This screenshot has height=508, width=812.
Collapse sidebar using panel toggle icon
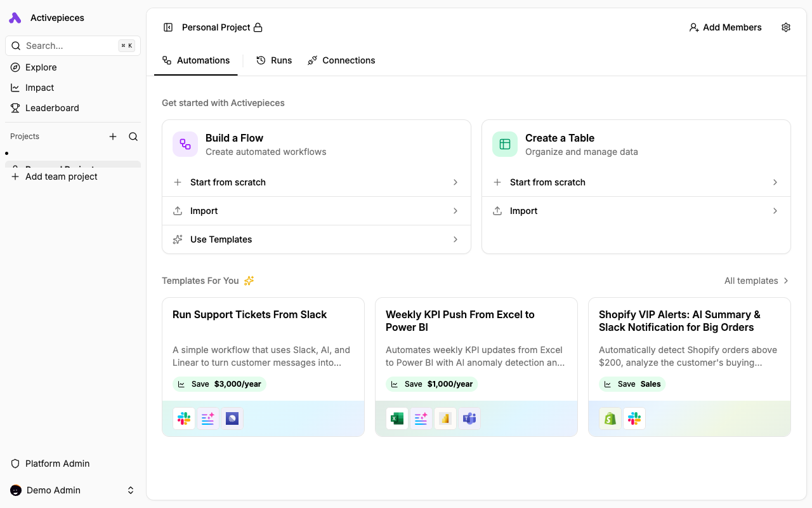pos(168,27)
